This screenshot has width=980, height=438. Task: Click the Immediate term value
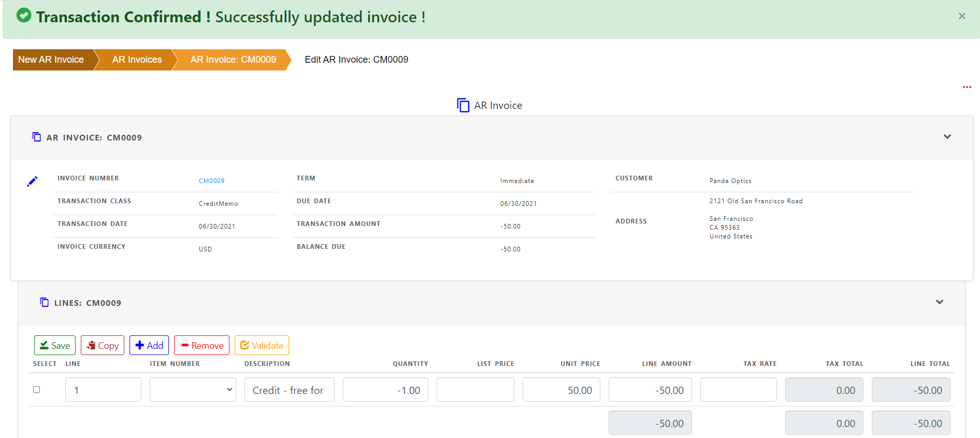click(517, 181)
